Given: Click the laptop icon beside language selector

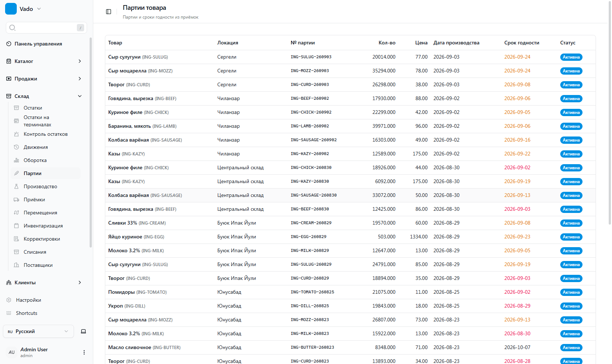Looking at the screenshot, I should point(83,331).
